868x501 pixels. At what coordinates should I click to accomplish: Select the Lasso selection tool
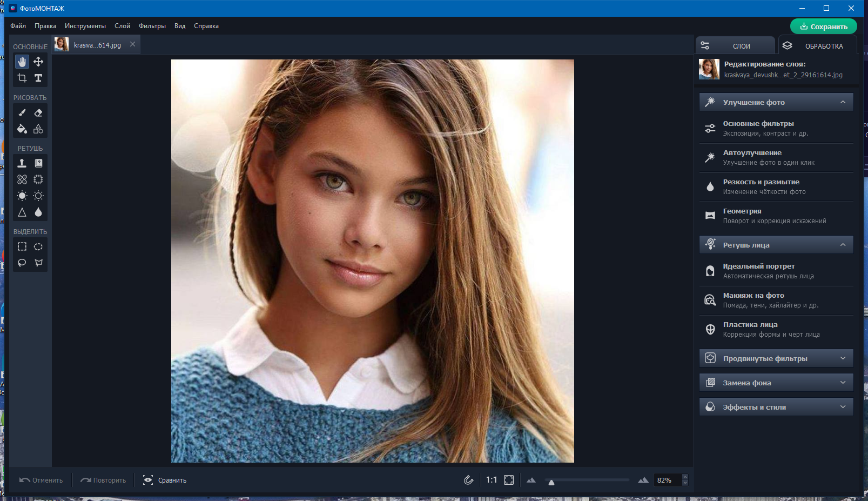(x=22, y=263)
